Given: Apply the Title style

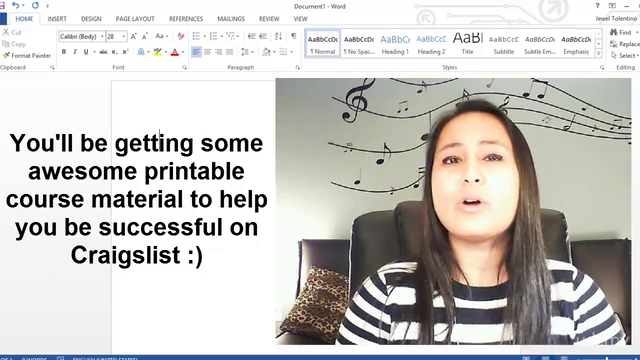Looking at the screenshot, I should click(468, 44).
